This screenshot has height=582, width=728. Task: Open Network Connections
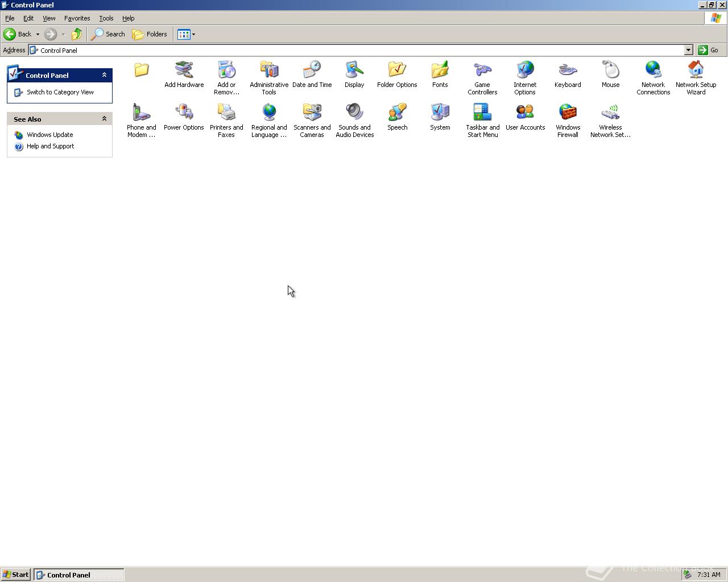(x=653, y=78)
